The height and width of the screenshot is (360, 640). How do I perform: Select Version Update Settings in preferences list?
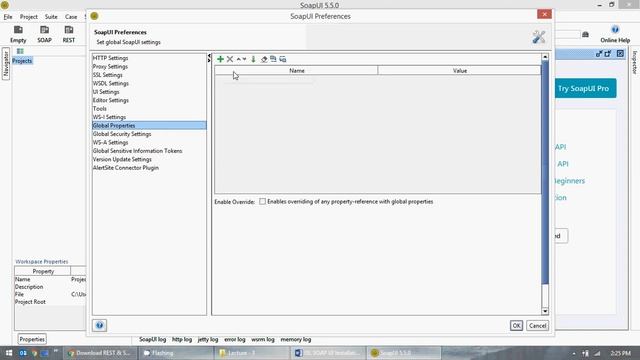tap(149, 159)
